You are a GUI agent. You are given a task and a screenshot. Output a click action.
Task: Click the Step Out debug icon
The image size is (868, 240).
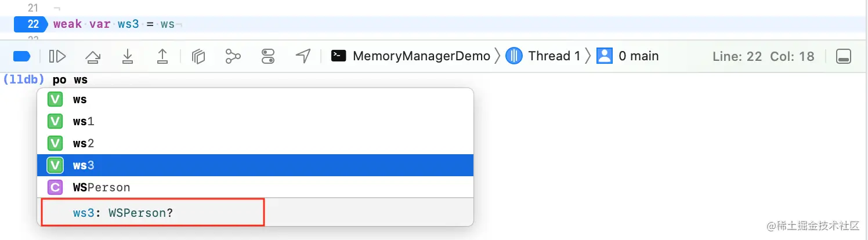pyautogui.click(x=162, y=56)
